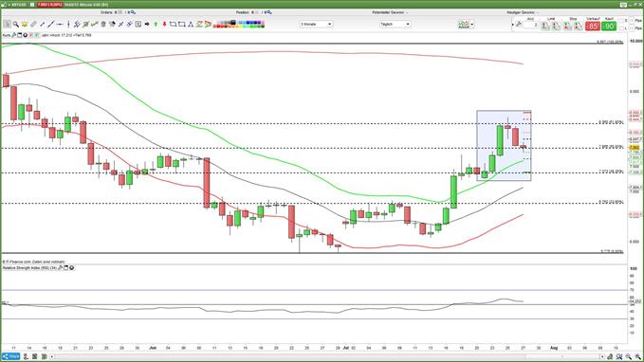The image size is (644, 362).
Task: Click first icon right of Share button
Action: [26, 356]
